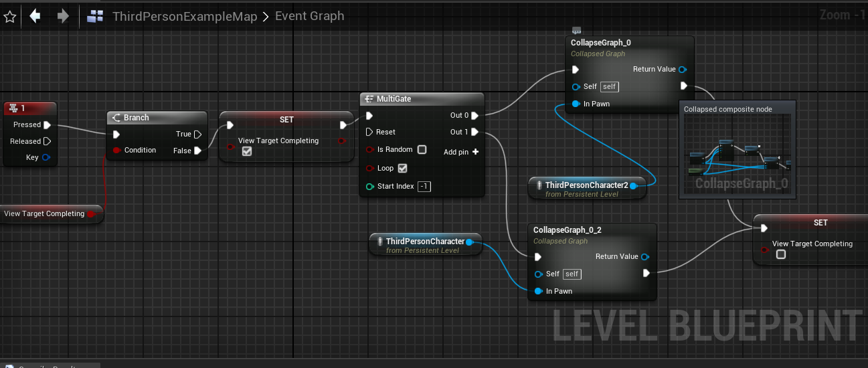Viewport: 868px width, 368px height.
Task: Click the MultiGate node header icon
Action: (x=368, y=99)
